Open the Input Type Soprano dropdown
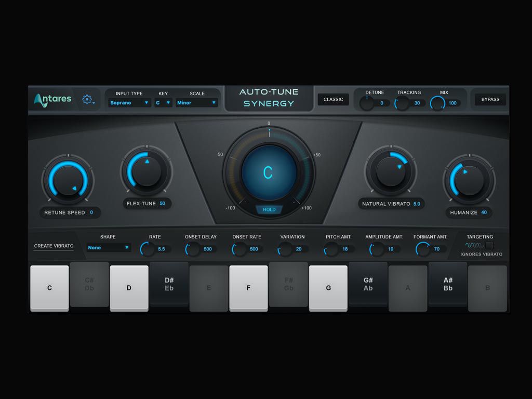 pos(129,102)
